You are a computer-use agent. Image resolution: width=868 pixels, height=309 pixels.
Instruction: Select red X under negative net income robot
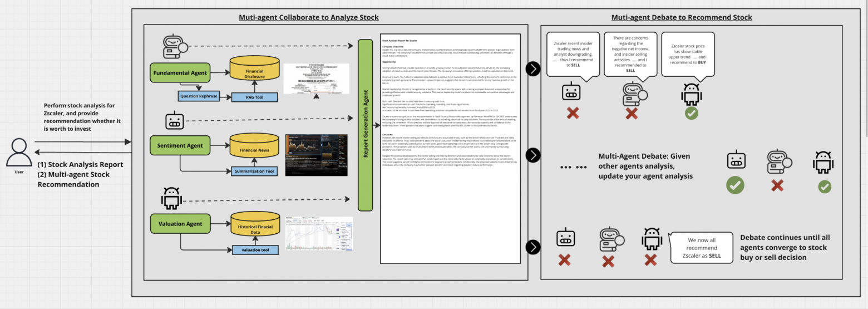tap(631, 114)
